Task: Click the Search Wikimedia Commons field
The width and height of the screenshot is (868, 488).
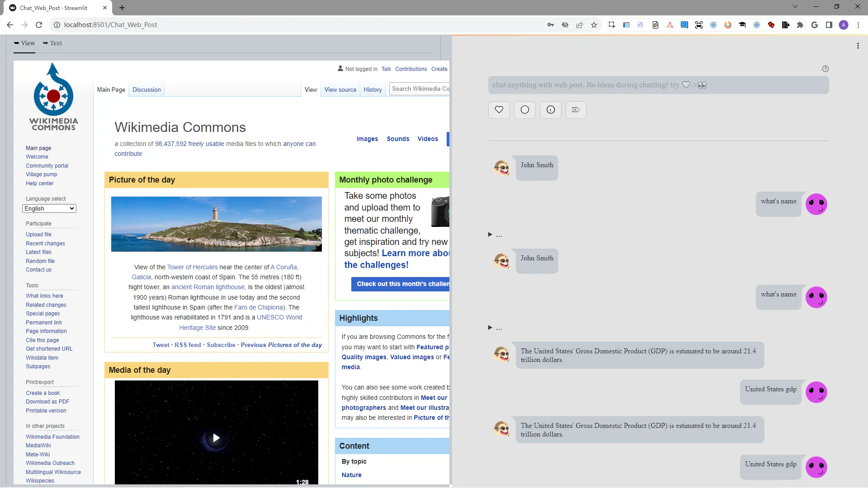Action: (420, 89)
